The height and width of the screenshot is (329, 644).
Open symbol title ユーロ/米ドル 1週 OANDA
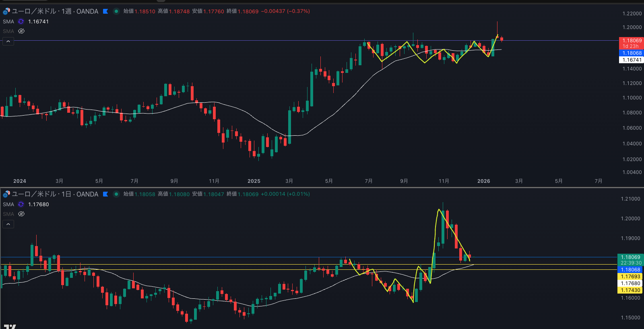point(55,11)
